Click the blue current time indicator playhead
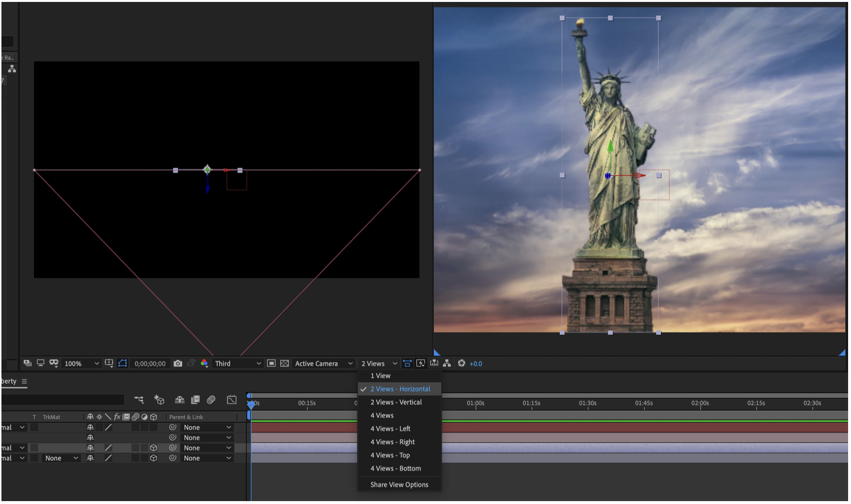Viewport: 851px width, 504px height. (x=251, y=405)
